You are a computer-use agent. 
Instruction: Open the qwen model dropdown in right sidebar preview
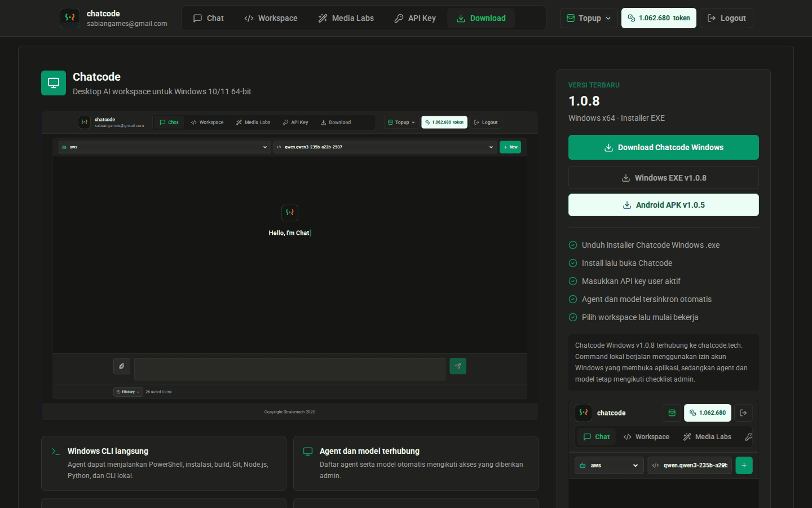click(x=690, y=465)
